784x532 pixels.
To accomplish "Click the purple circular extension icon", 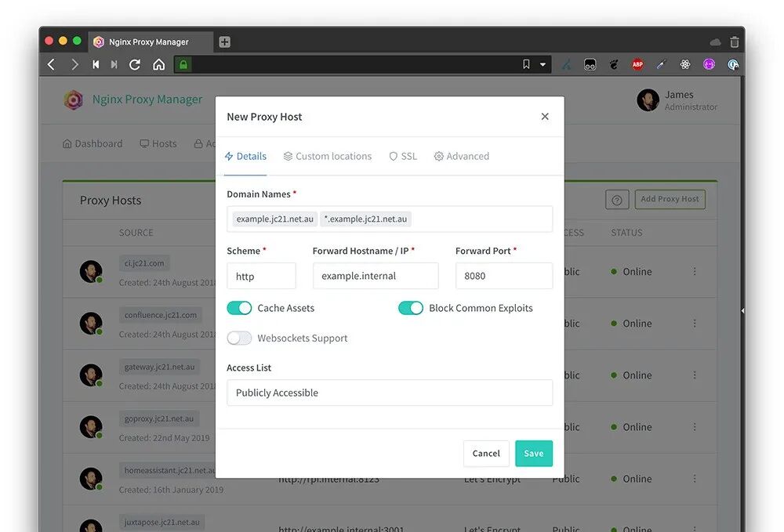I will click(709, 64).
